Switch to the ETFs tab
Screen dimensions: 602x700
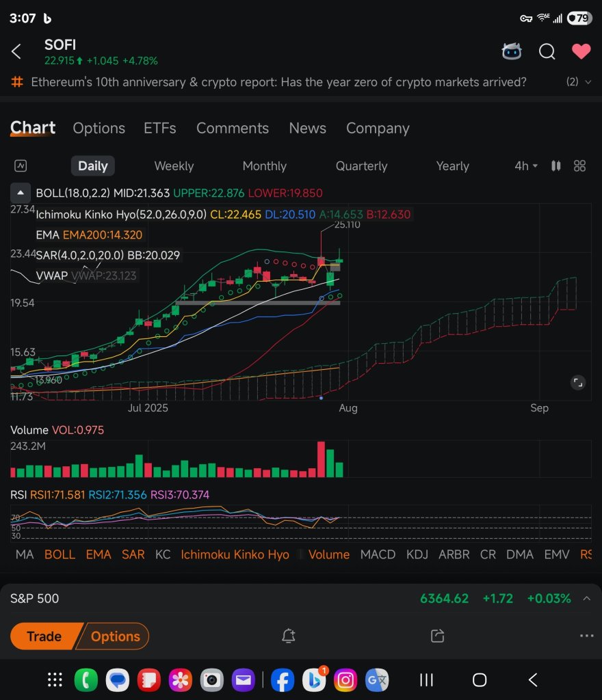pos(160,128)
